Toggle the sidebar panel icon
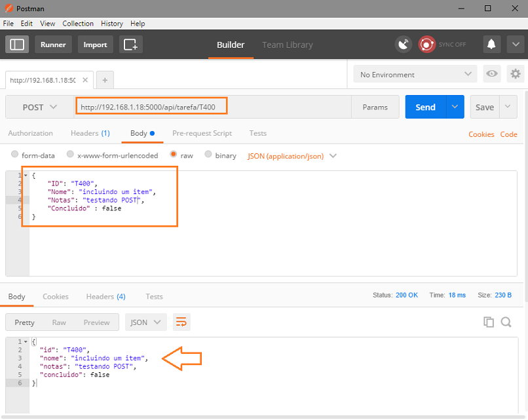Viewport: 528px width, 420px height. tap(17, 45)
